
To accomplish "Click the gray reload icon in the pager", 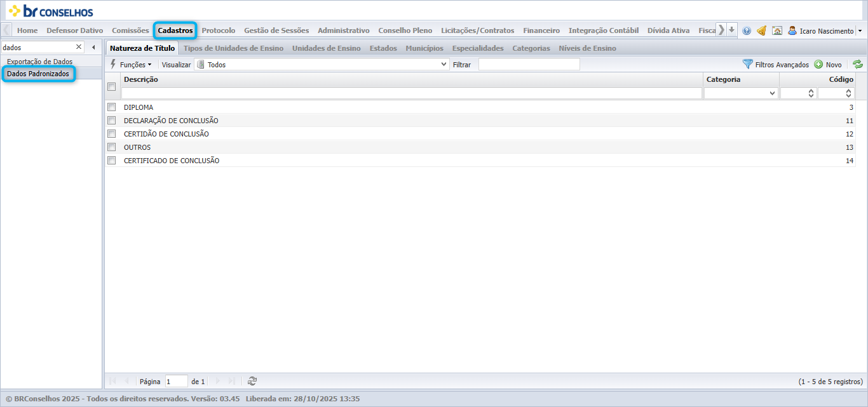I will coord(252,381).
